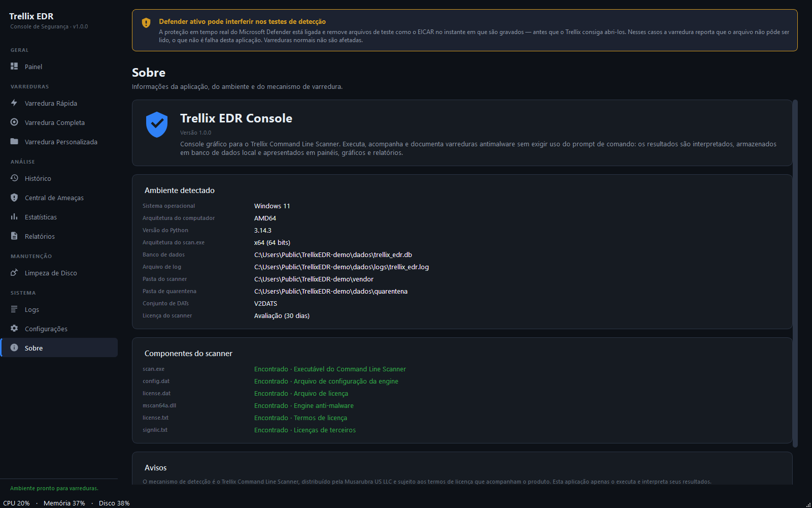
Task: Click the Avaliação (30 dias) license value
Action: point(282,315)
